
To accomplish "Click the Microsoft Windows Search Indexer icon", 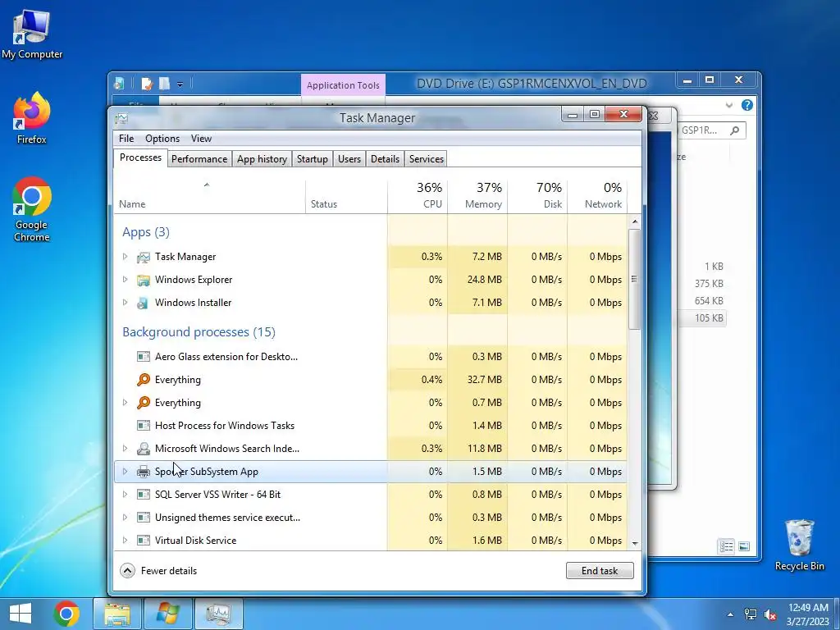I will click(143, 449).
